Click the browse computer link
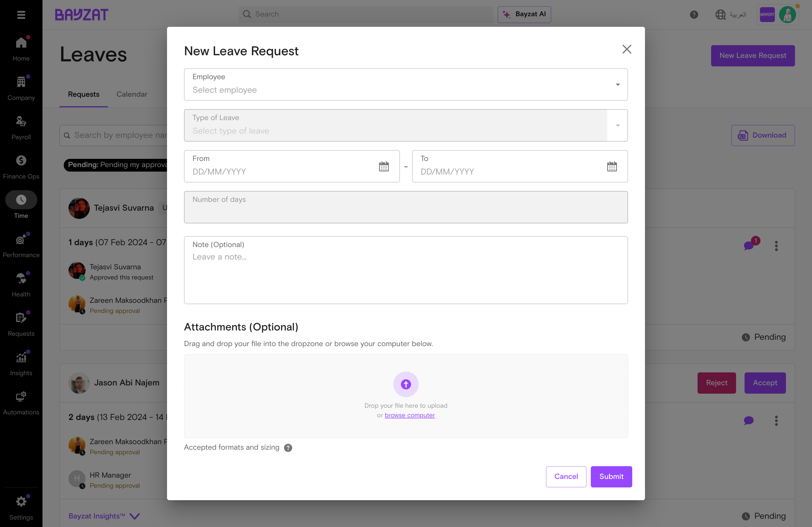This screenshot has height=527, width=812. (409, 415)
